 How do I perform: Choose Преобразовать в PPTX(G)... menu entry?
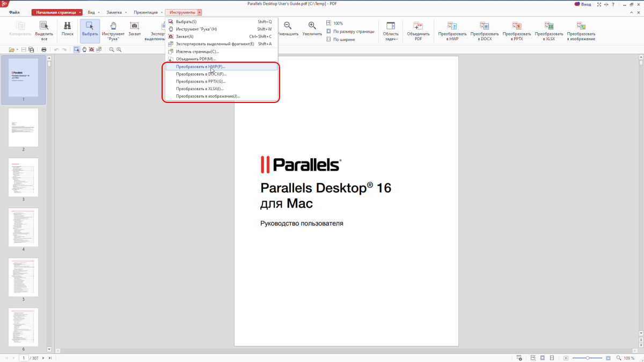pos(221,82)
